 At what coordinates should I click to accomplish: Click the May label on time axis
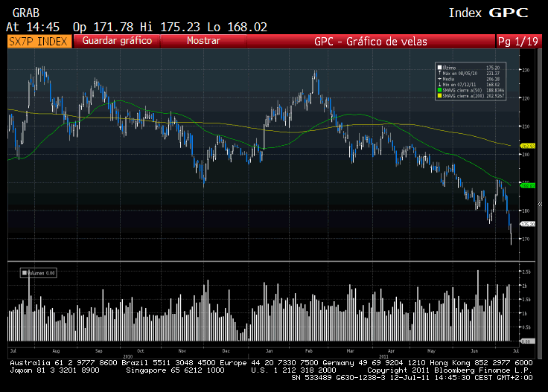pyautogui.click(x=431, y=351)
